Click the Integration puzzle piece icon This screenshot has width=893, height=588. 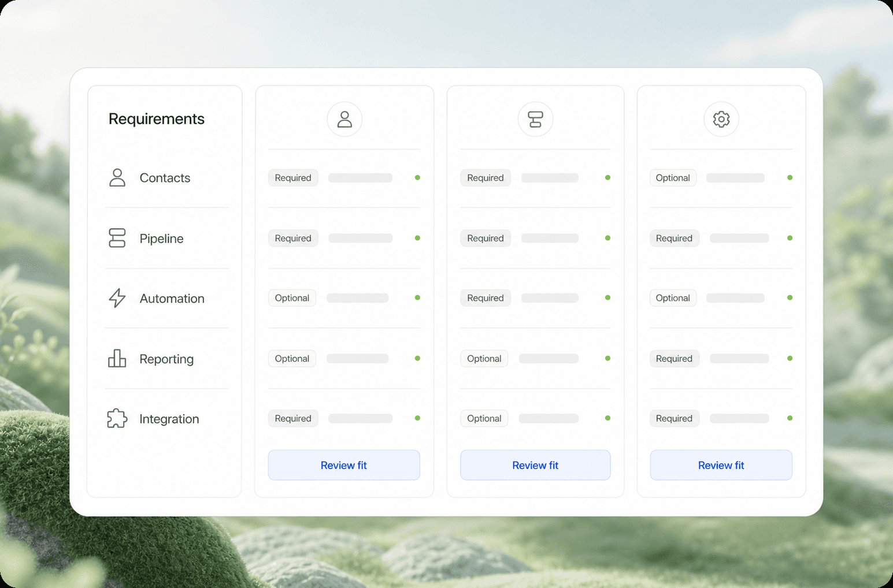[117, 418]
